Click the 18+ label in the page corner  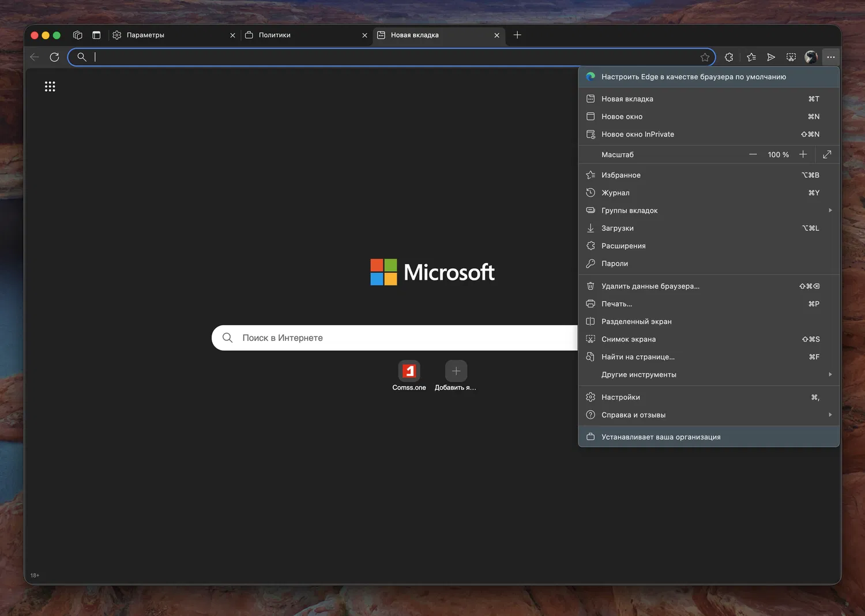tap(35, 575)
